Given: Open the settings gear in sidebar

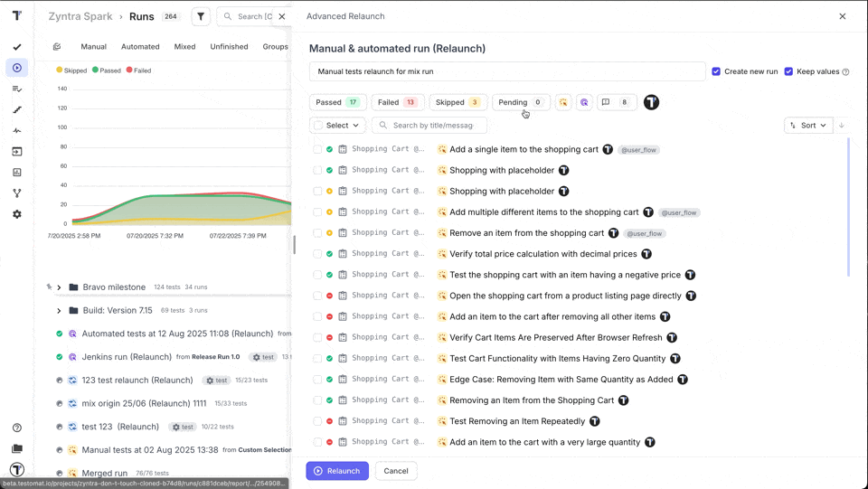Looking at the screenshot, I should coord(16,214).
